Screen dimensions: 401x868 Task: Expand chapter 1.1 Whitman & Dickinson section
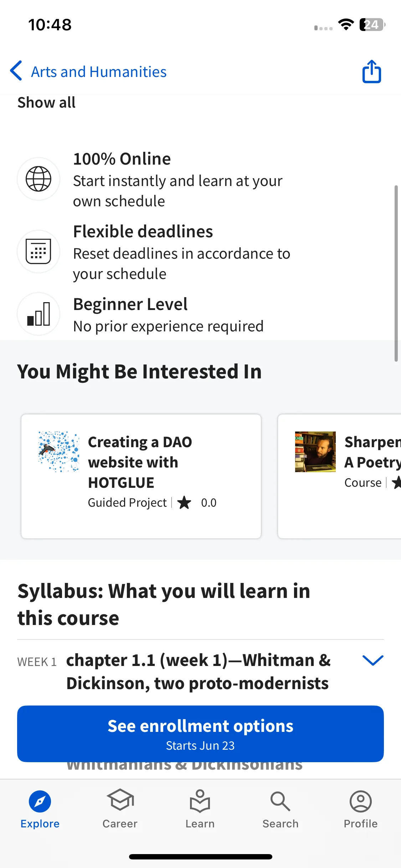198,672
